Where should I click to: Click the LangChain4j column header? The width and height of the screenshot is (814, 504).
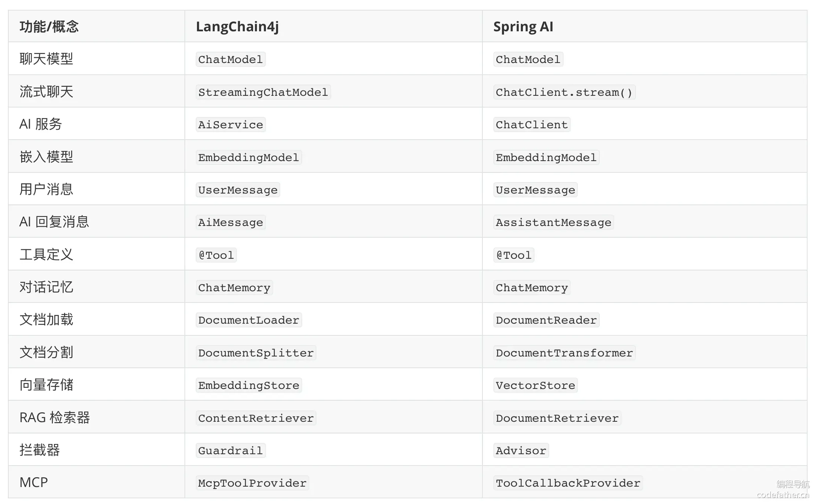tap(237, 27)
